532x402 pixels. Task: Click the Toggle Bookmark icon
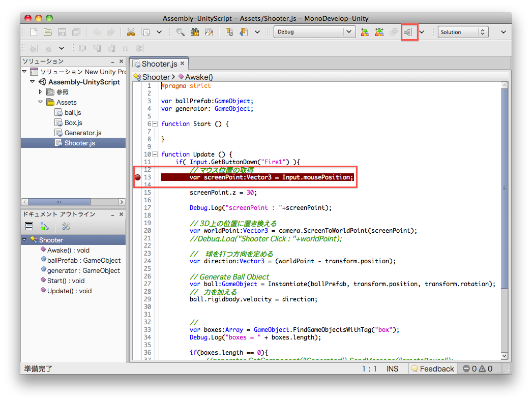coord(229,32)
